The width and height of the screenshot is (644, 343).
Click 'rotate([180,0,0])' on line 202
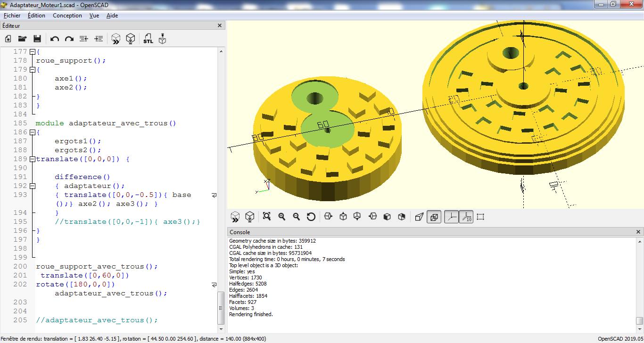[x=75, y=285]
